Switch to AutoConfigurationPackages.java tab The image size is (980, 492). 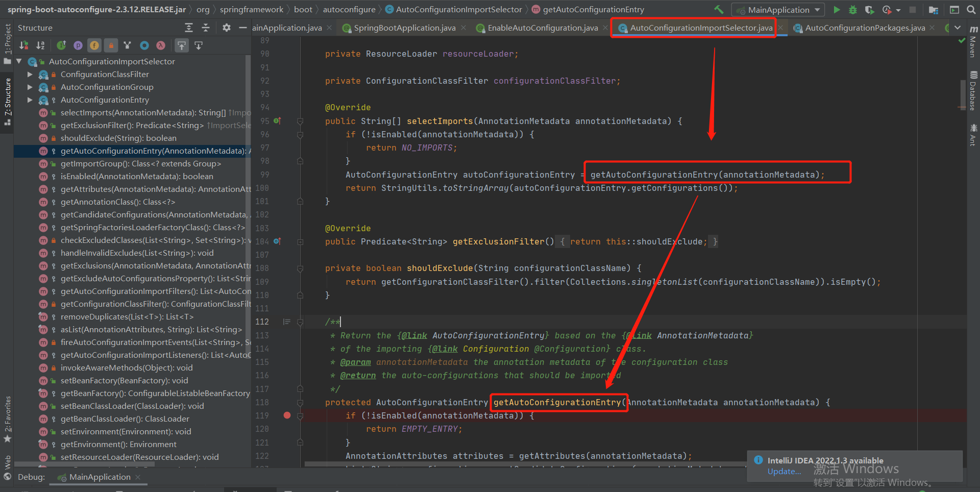click(x=865, y=28)
